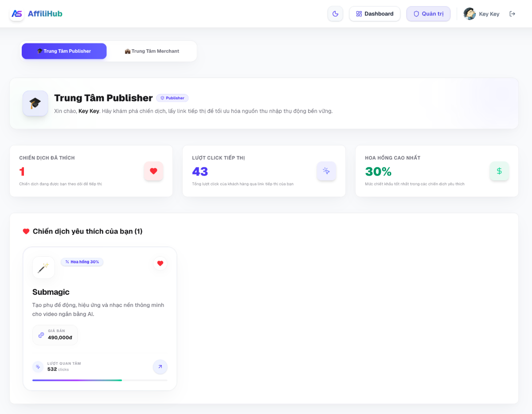Click the graduation cap Publisher icon
The height and width of the screenshot is (414, 532).
point(35,103)
